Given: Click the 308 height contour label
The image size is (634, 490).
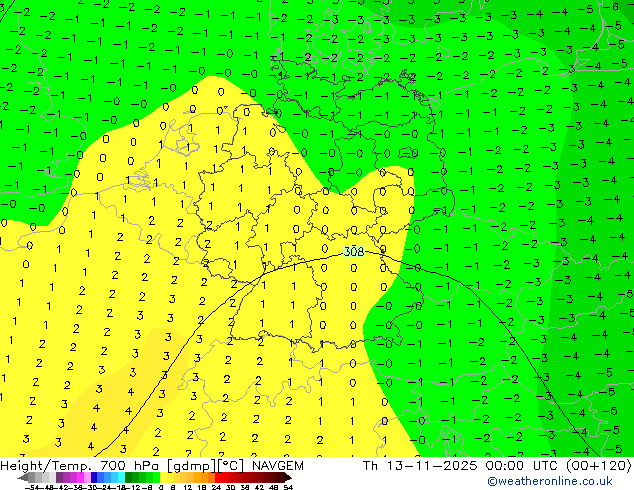Looking at the screenshot, I should click(x=354, y=251).
